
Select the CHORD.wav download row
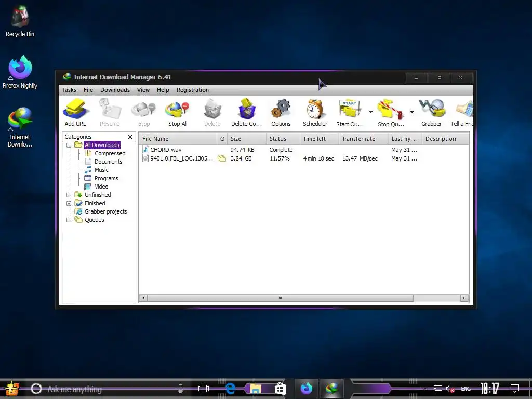click(304, 150)
